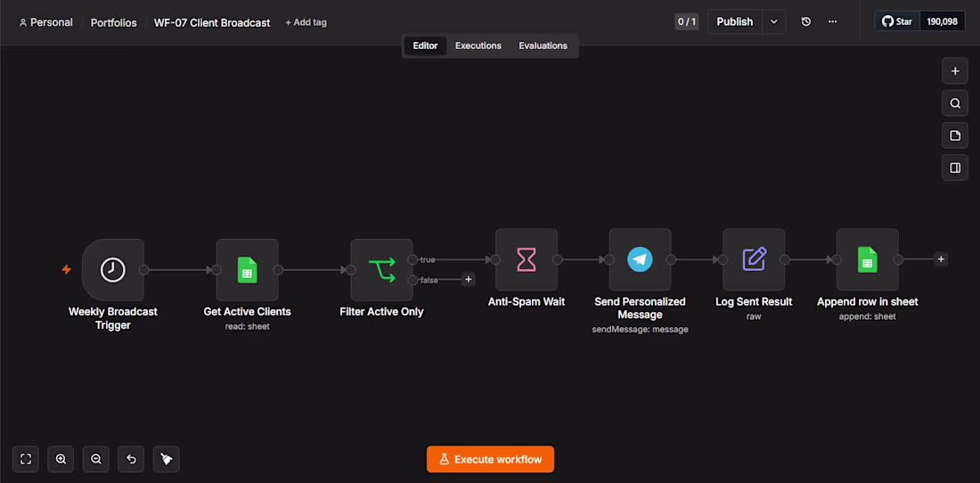The width and height of the screenshot is (980, 483).
Task: Open the Send Personalized Message Telegram node
Action: pos(640,259)
